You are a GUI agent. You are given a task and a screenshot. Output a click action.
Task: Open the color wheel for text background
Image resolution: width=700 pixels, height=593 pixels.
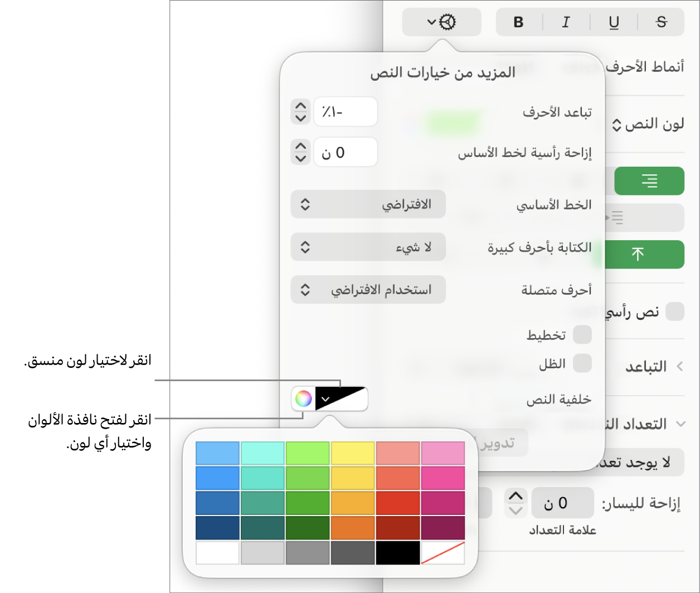tap(303, 398)
